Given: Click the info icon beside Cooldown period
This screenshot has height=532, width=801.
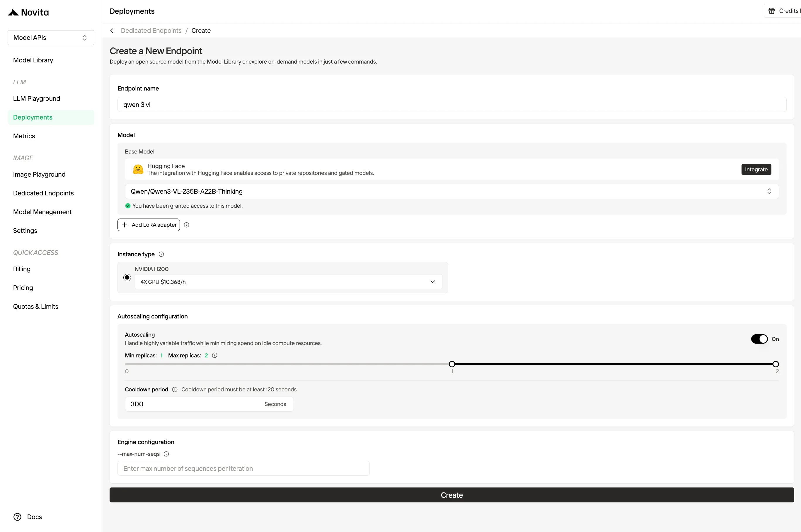Looking at the screenshot, I should coord(175,390).
